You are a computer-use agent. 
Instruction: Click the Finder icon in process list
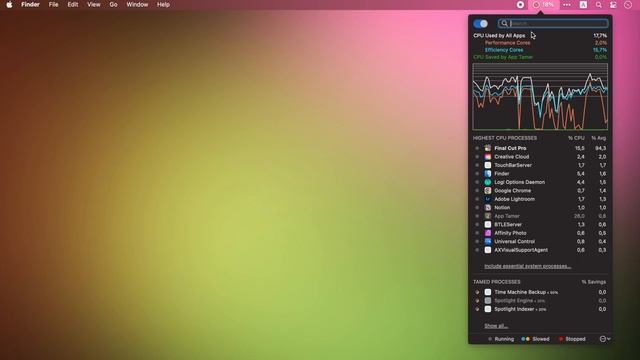point(488,173)
